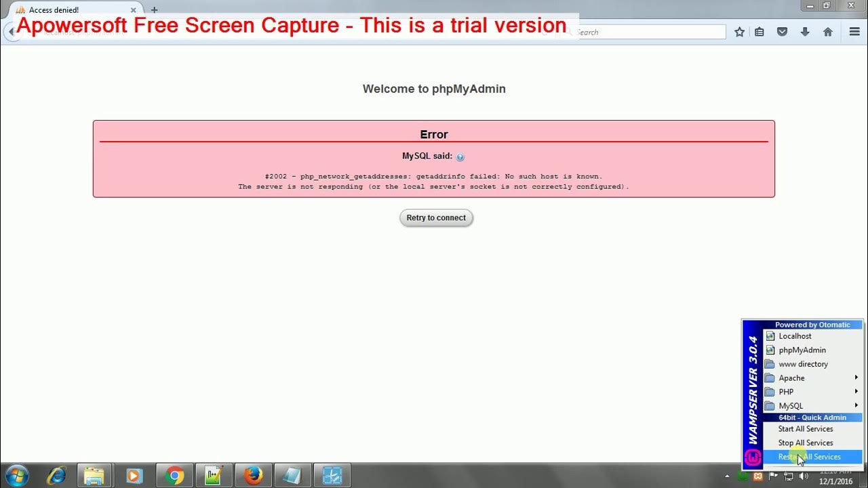Open the Windows Start button

point(16,475)
